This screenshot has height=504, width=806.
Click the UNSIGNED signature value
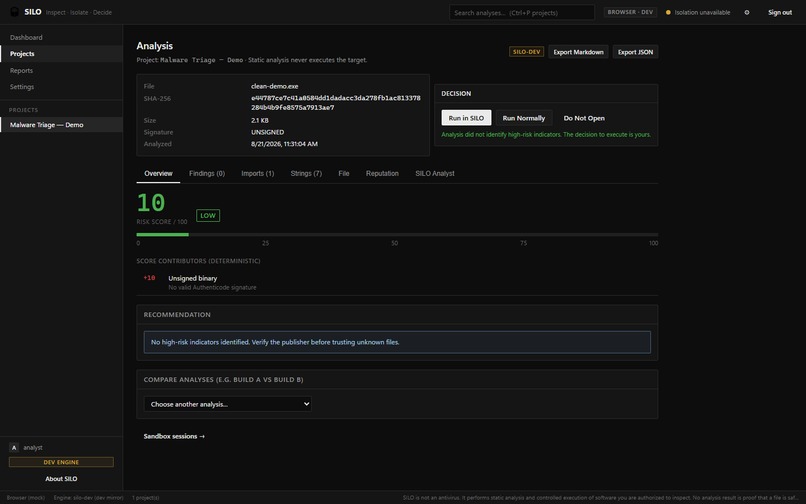[267, 132]
